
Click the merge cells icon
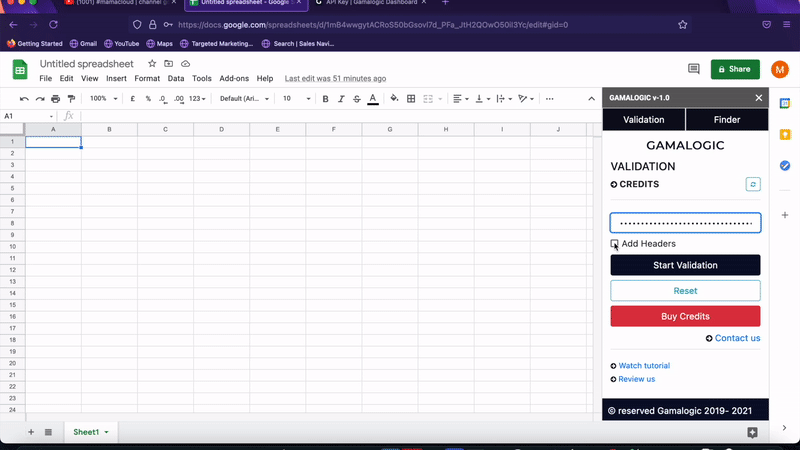428,99
